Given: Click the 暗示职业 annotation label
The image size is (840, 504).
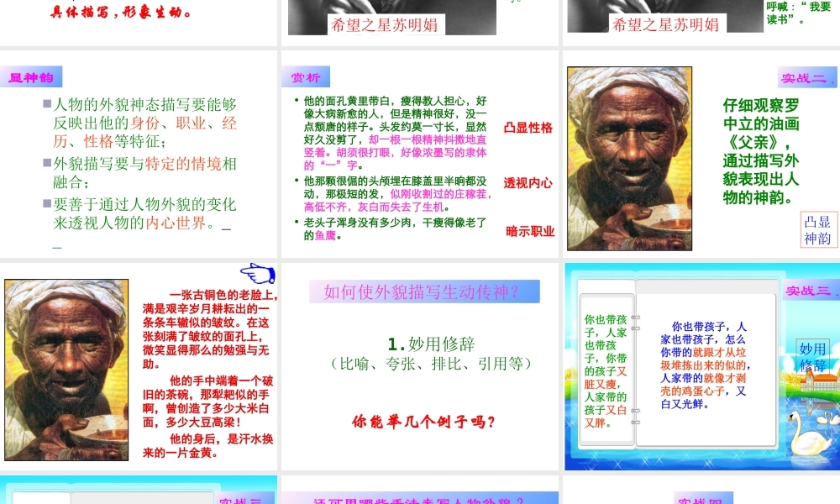Looking at the screenshot, I should coord(530,231).
